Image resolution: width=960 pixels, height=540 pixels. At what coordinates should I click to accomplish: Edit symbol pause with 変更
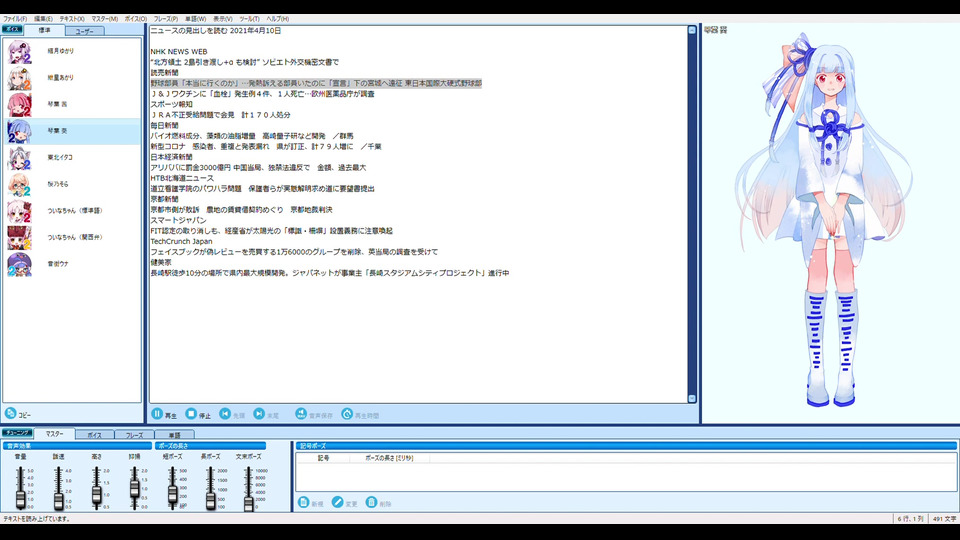345,503
